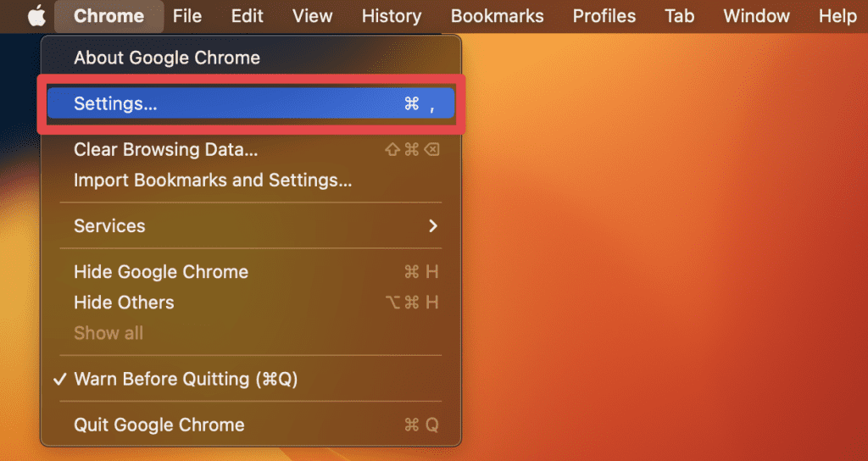Click the Apple logo menu icon
This screenshot has height=461, width=868.
tap(36, 16)
